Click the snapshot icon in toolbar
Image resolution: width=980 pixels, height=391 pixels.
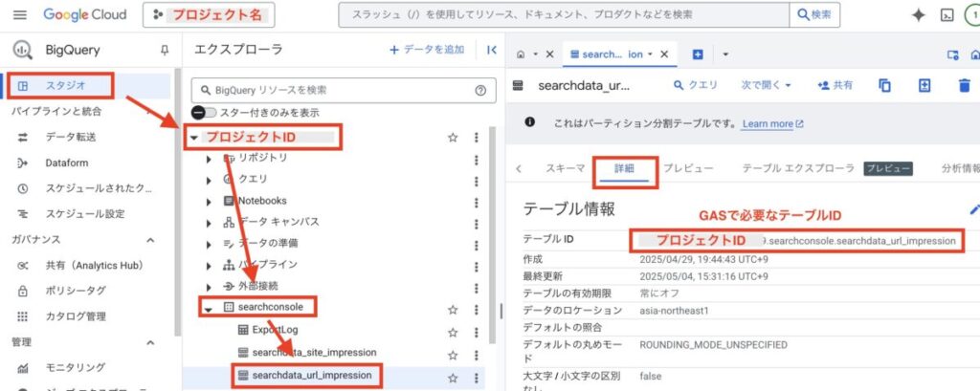click(x=924, y=85)
